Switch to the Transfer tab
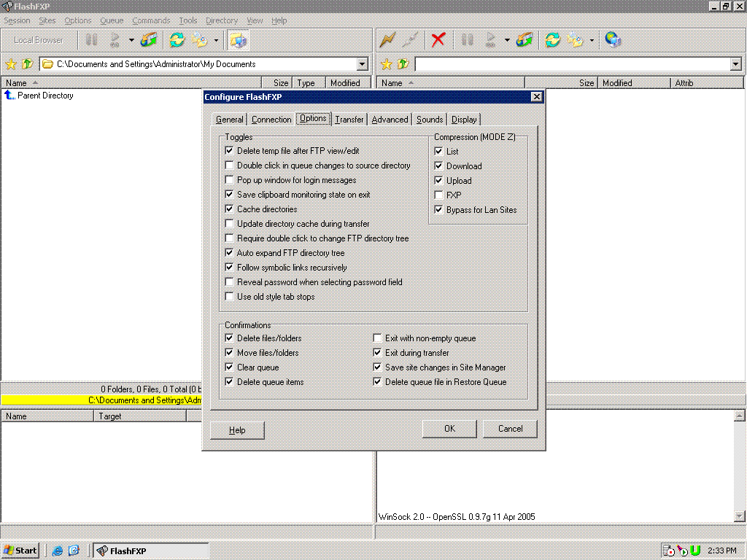The width and height of the screenshot is (747, 560). click(349, 120)
